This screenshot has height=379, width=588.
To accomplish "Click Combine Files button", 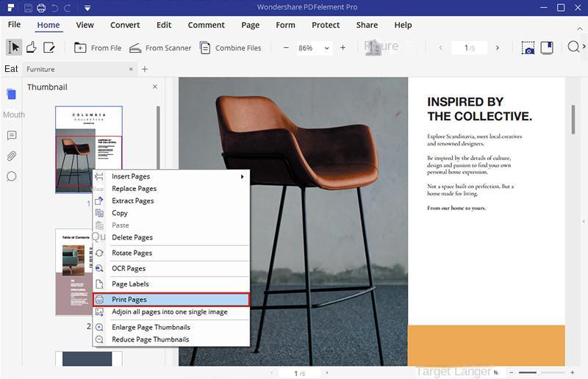I will (229, 48).
